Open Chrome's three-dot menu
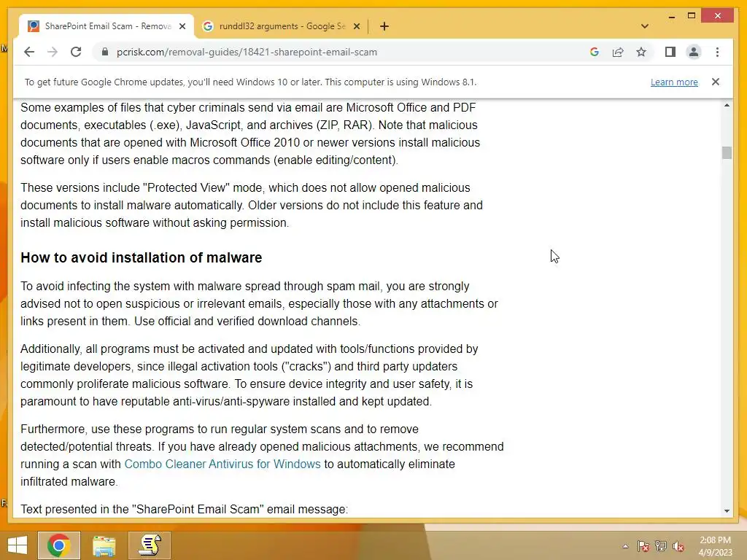747x560 pixels. [x=718, y=52]
